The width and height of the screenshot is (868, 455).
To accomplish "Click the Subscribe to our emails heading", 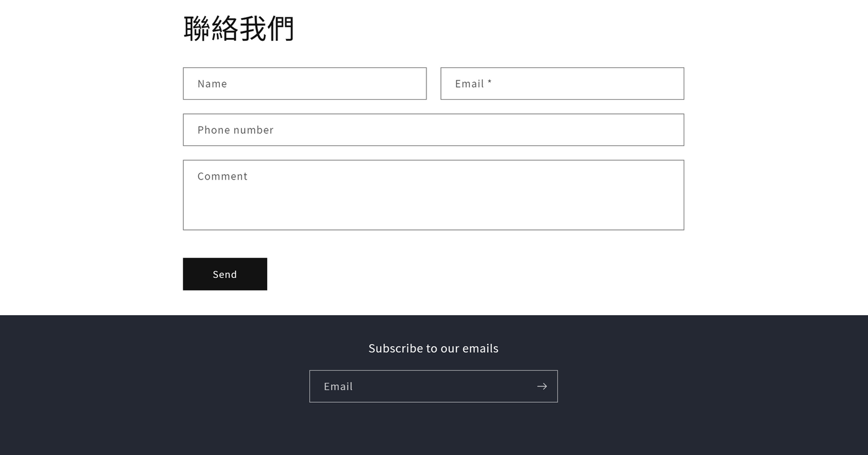I will point(433,348).
